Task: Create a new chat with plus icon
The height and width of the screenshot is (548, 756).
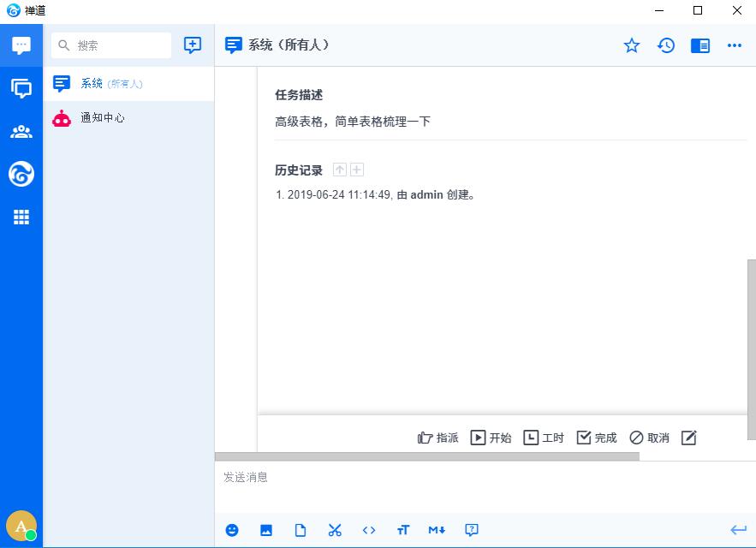Action: point(193,45)
